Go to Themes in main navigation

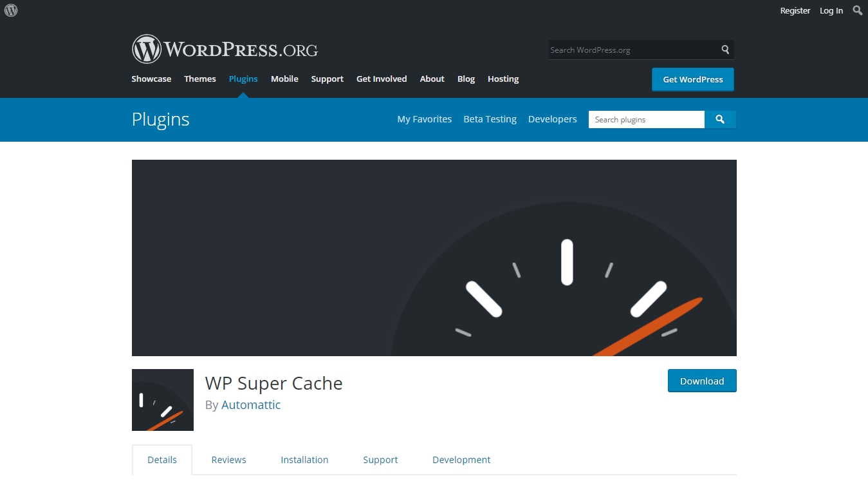pyautogui.click(x=200, y=79)
